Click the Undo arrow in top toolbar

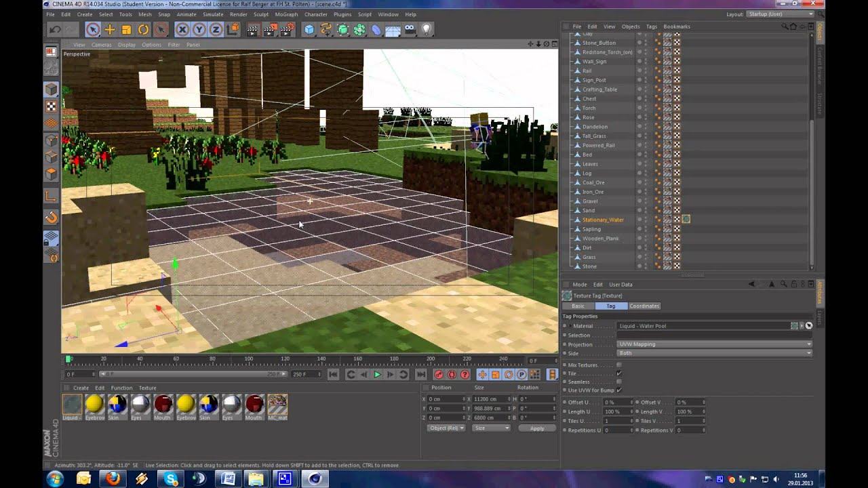coord(55,29)
